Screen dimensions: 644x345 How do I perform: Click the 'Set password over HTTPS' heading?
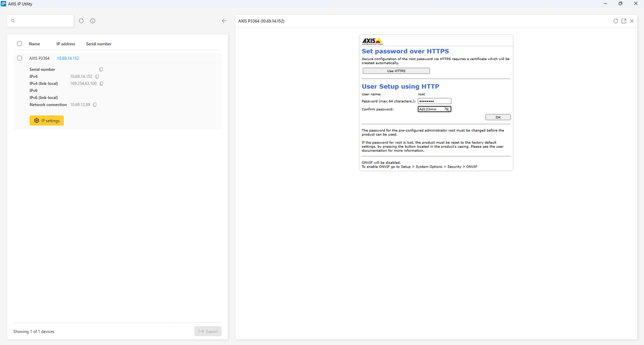tap(405, 51)
